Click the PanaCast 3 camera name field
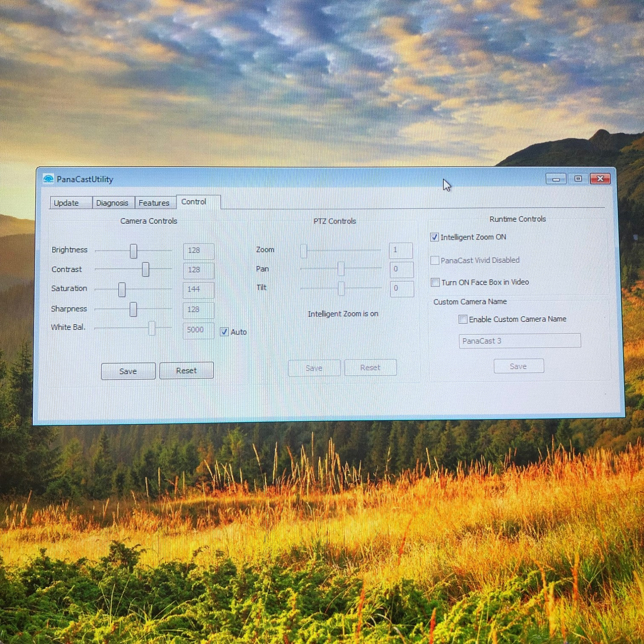The height and width of the screenshot is (644, 644). (519, 341)
